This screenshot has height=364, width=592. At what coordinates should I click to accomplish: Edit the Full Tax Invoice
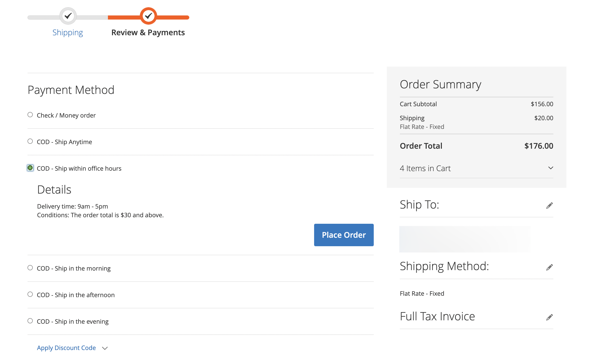550,317
